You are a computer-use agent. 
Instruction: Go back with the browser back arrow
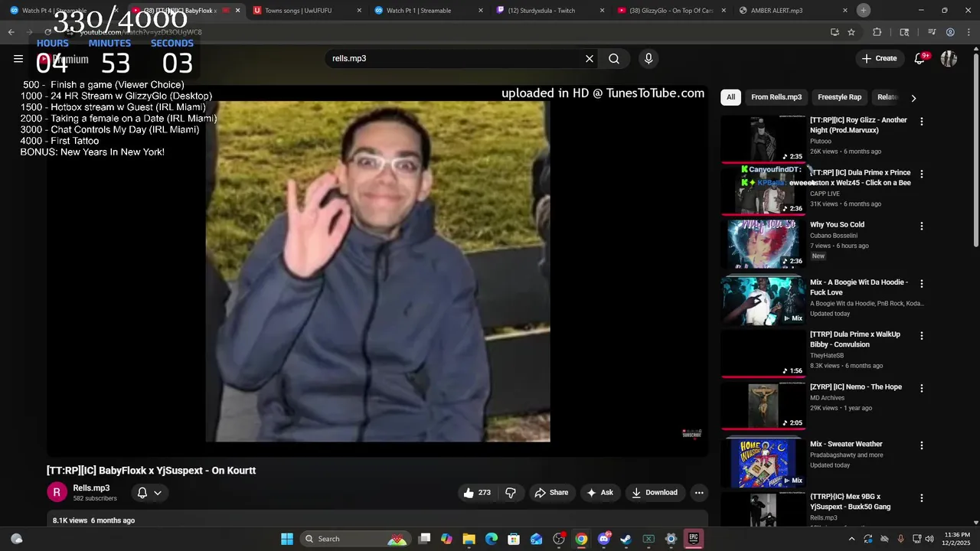tap(11, 32)
